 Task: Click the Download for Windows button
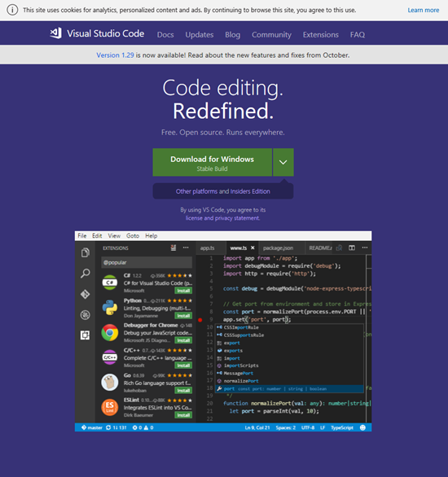[212, 162]
